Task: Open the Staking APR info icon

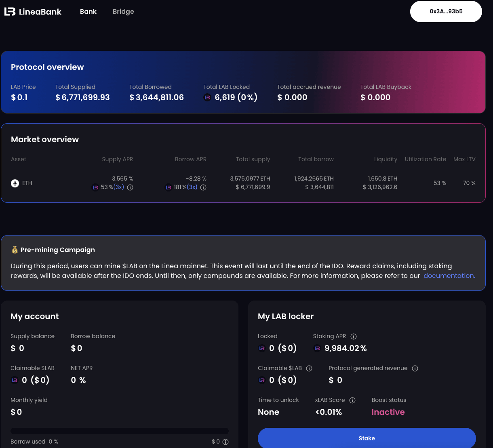Action: point(354,337)
